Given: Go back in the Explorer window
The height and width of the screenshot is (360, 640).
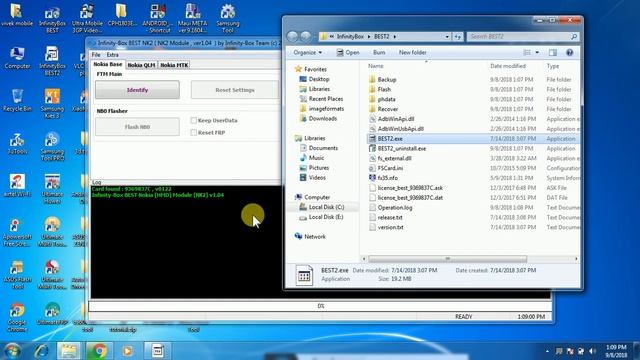Looking at the screenshot, I should (x=292, y=36).
